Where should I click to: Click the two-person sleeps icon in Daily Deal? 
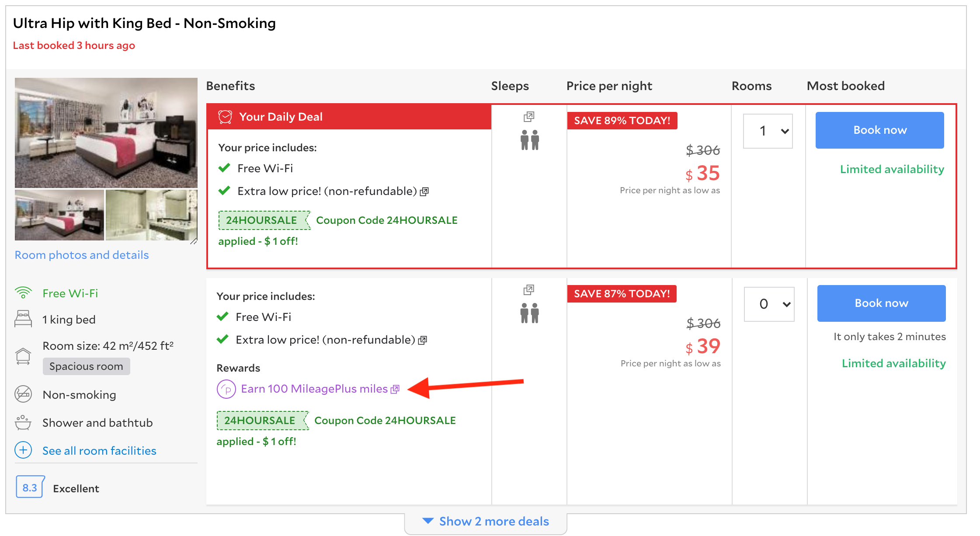[530, 140]
